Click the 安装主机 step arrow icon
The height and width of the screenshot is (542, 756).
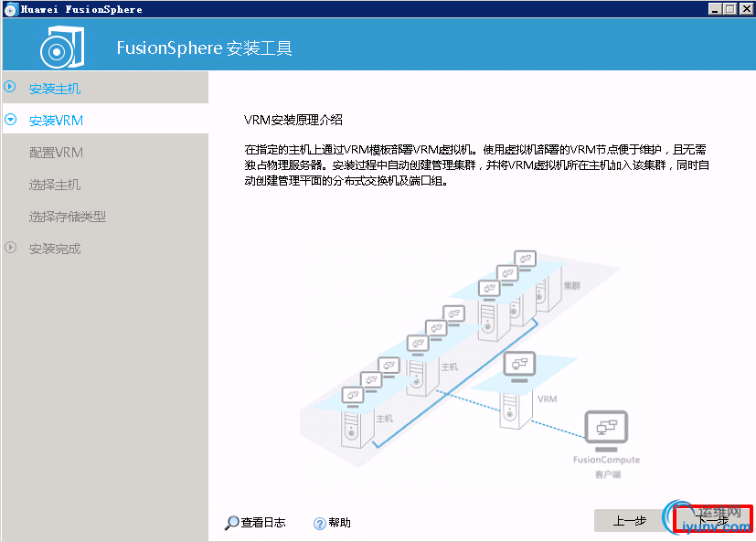10,87
